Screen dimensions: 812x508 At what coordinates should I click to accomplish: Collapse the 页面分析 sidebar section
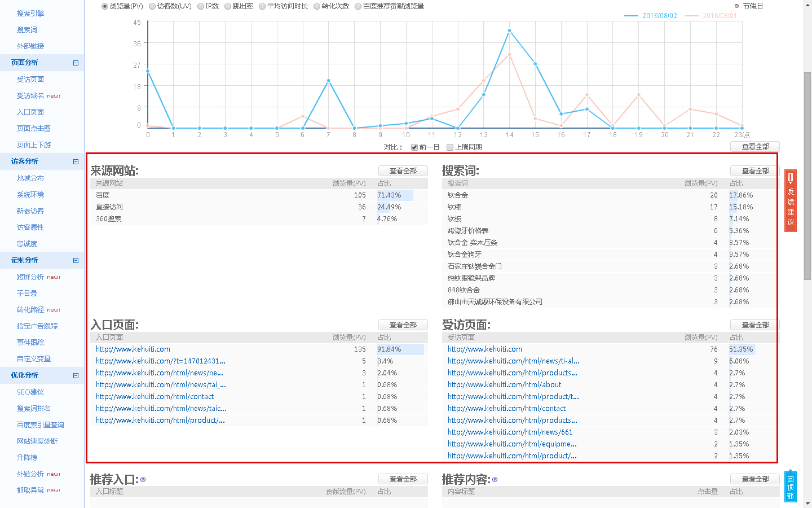pos(76,63)
